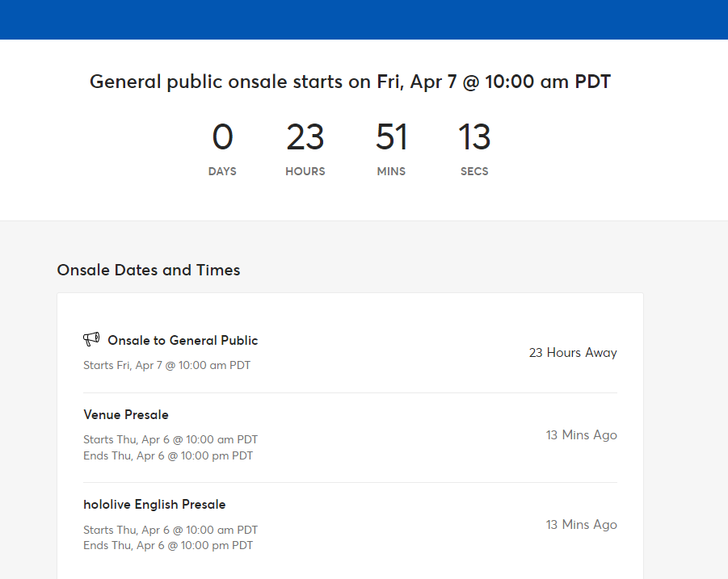
Task: Click the general public onsale headline
Action: coord(350,82)
